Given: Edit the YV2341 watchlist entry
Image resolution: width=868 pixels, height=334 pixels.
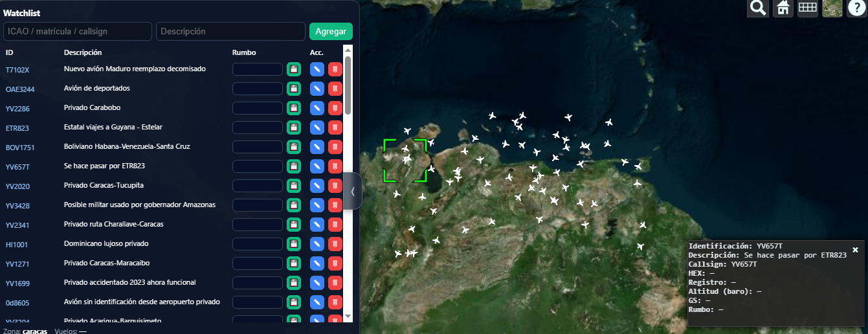Looking at the screenshot, I should [317, 225].
